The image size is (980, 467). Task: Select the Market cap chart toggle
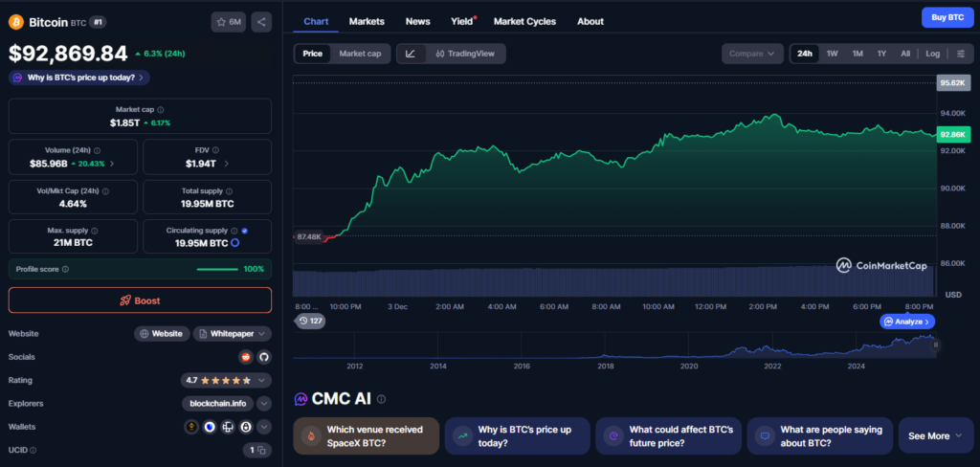[x=360, y=54]
